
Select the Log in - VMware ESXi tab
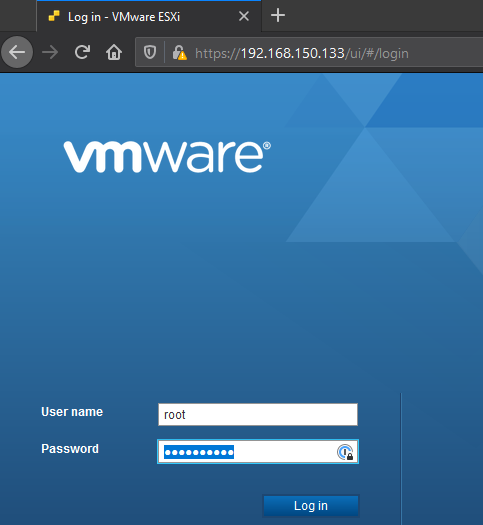[149, 16]
